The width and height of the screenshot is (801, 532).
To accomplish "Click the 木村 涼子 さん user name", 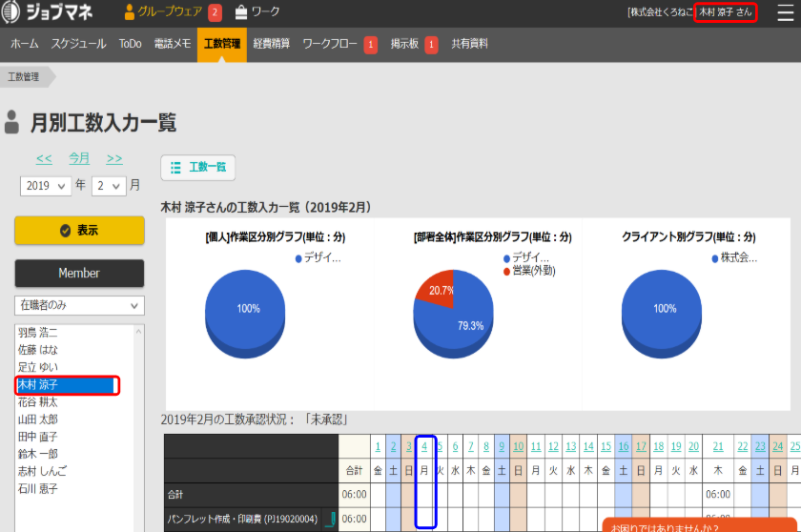I will 725,12.
